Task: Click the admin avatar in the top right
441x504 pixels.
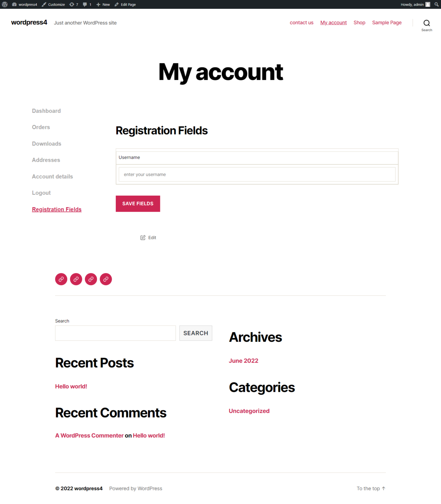Action: coord(428,4)
